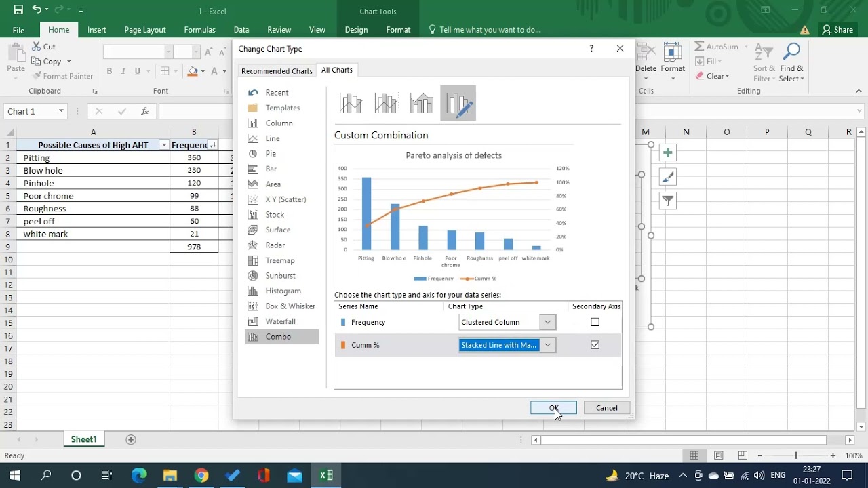Choose the Combo chart category

282,337
